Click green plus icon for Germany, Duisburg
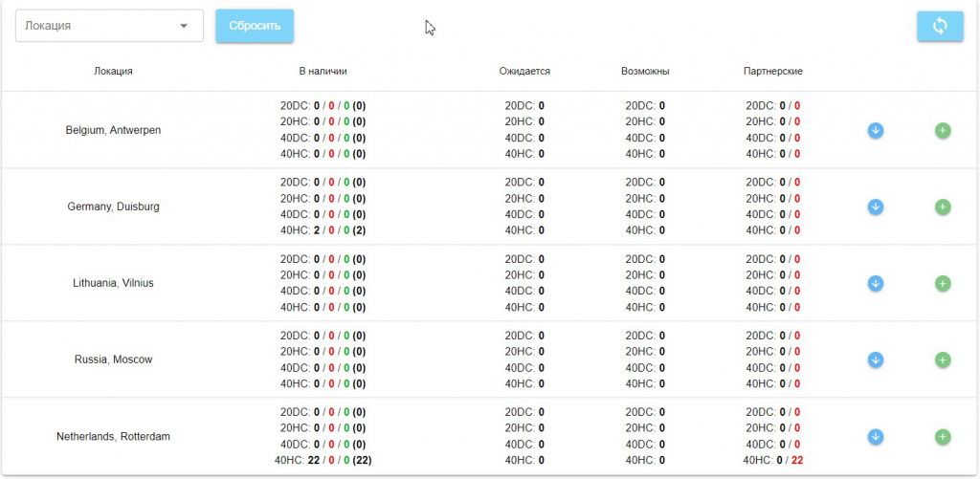This screenshot has width=980, height=479. pos(943,207)
